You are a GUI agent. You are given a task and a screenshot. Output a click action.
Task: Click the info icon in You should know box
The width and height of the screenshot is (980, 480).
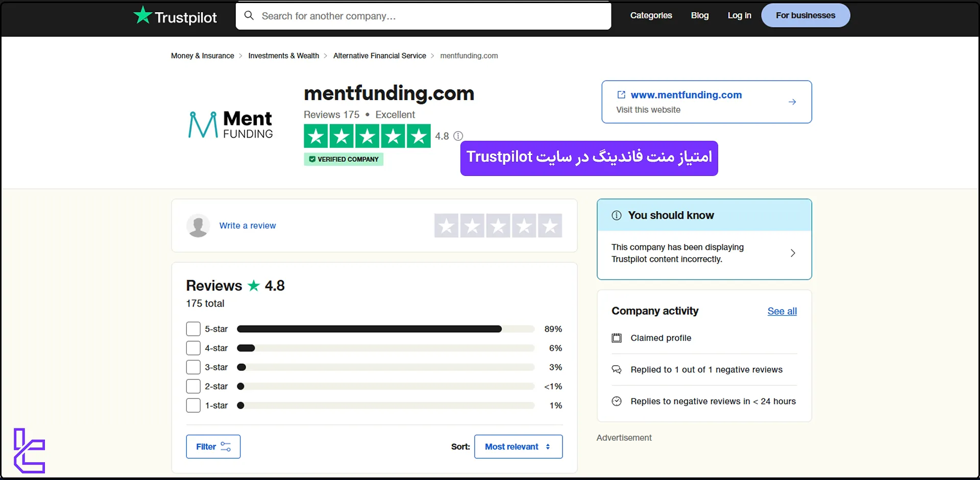[x=616, y=215]
